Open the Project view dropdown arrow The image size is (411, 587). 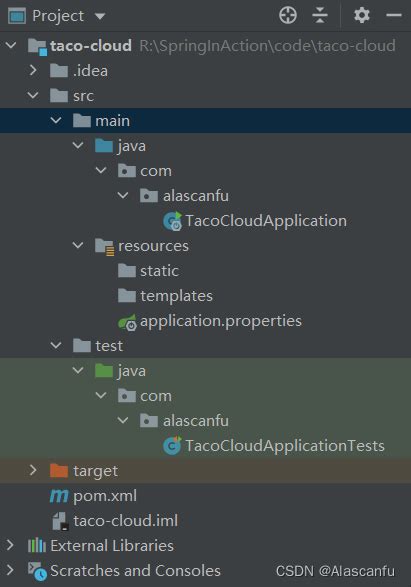coord(100,16)
